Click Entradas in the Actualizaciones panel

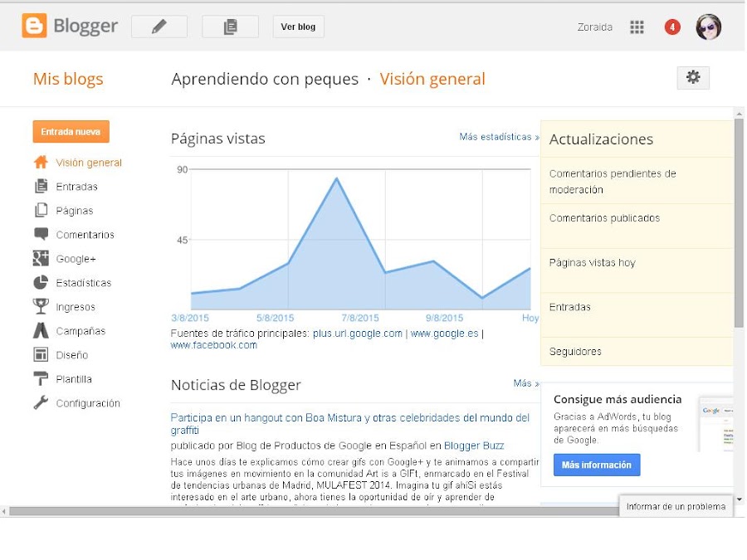[x=569, y=307]
